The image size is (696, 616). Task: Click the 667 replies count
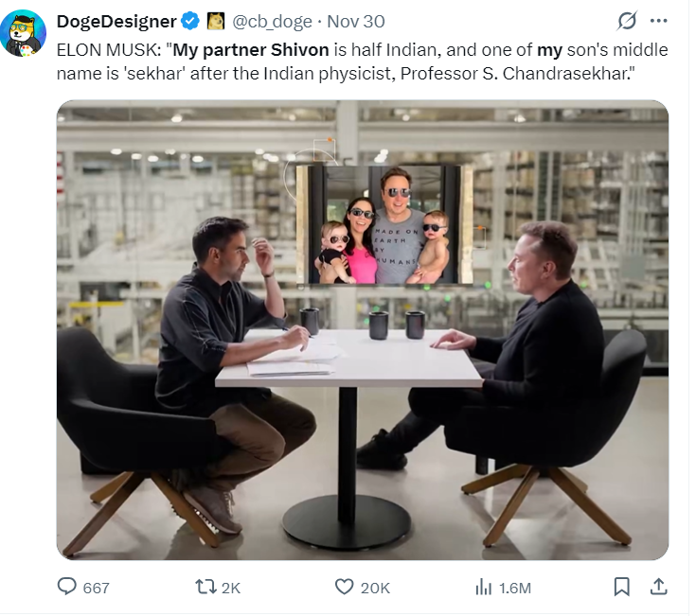pyautogui.click(x=96, y=588)
